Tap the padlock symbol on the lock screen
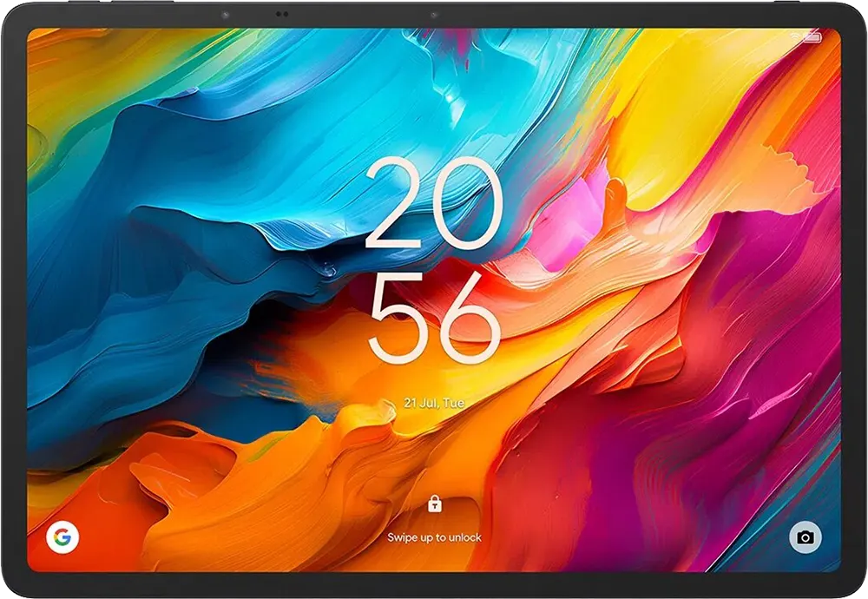 click(434, 504)
